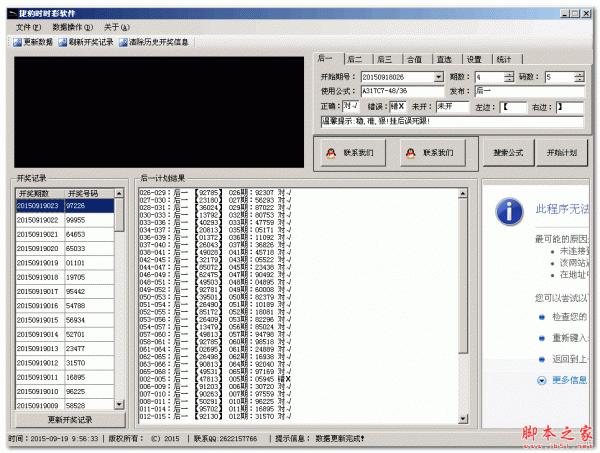Image resolution: width=600 pixels, height=453 pixels.
Task: Switch to the 后二 tab
Action: [358, 60]
